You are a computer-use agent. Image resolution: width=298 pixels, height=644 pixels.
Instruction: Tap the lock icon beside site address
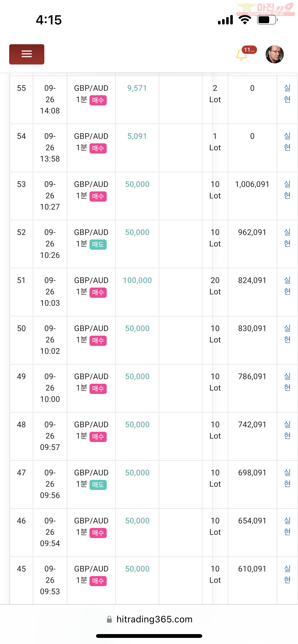[x=110, y=619]
